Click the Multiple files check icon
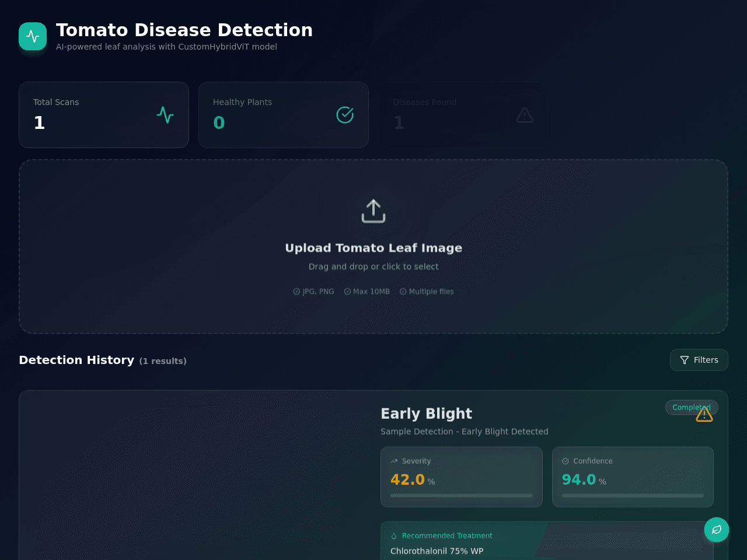747x560 pixels. (x=403, y=292)
